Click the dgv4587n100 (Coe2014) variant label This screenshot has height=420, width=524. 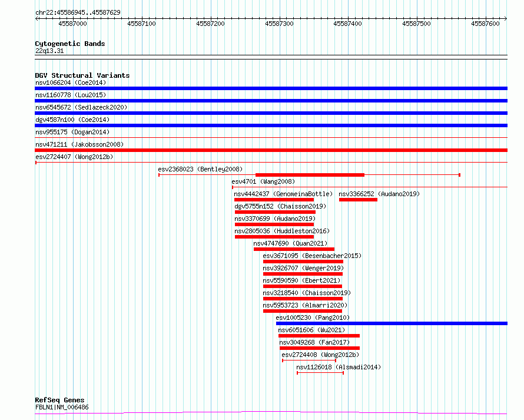(72, 120)
